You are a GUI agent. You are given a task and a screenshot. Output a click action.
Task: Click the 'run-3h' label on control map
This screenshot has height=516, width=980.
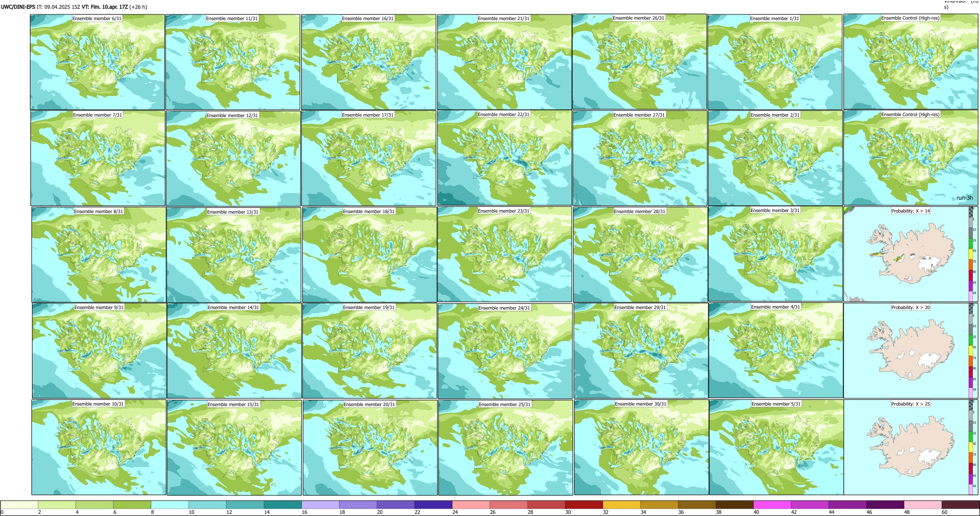coord(965,198)
